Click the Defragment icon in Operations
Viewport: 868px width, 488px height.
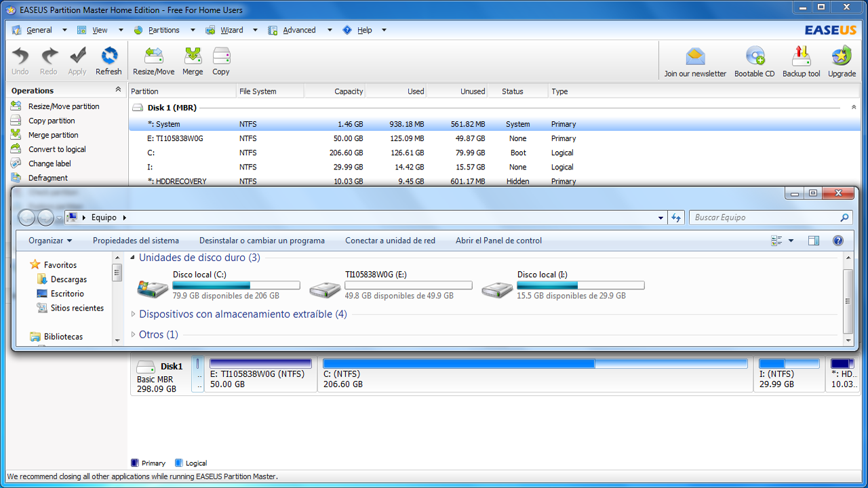click(16, 177)
